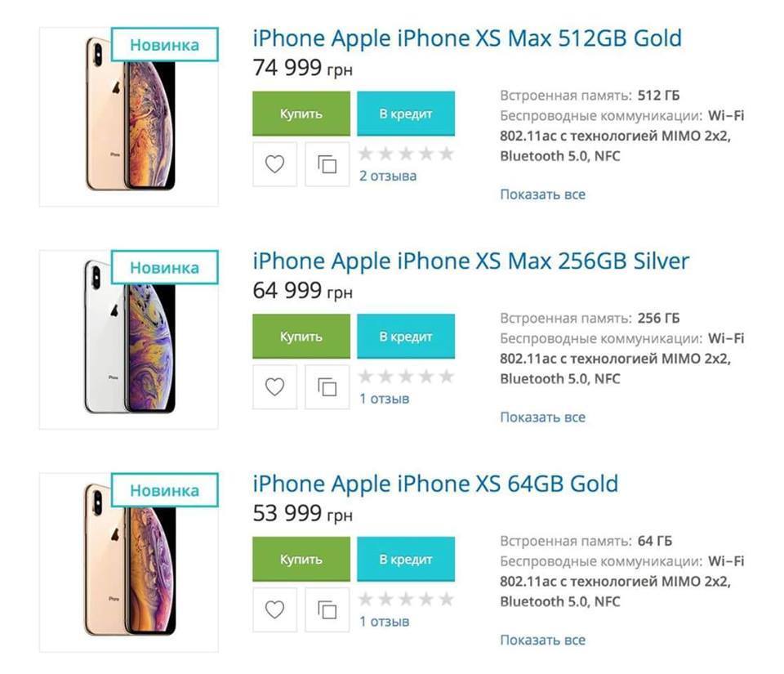Click silver iPhone XS Max product image
The height and width of the screenshot is (674, 784).
pos(129,340)
